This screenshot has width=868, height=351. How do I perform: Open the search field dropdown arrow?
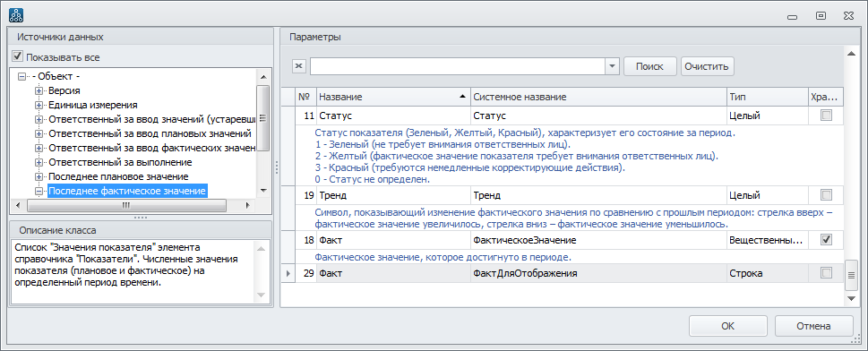pos(612,66)
